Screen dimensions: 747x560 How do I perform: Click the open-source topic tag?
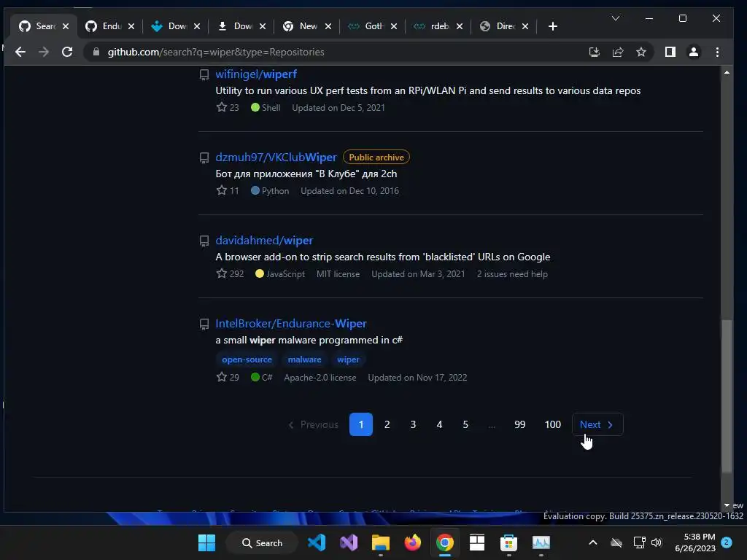[247, 359]
